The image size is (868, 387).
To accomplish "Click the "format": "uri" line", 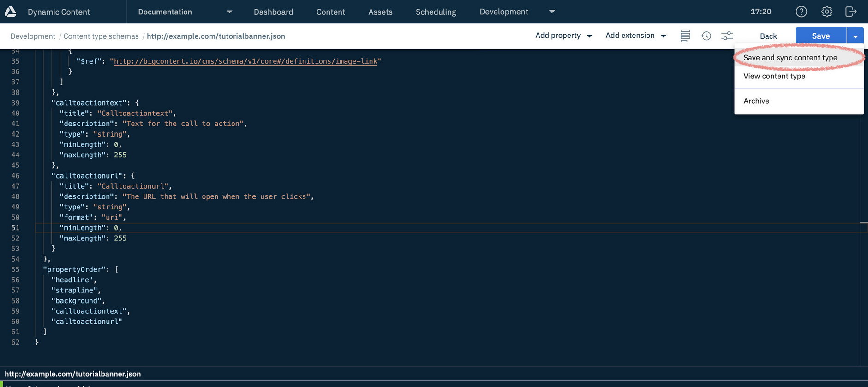I will (x=93, y=217).
